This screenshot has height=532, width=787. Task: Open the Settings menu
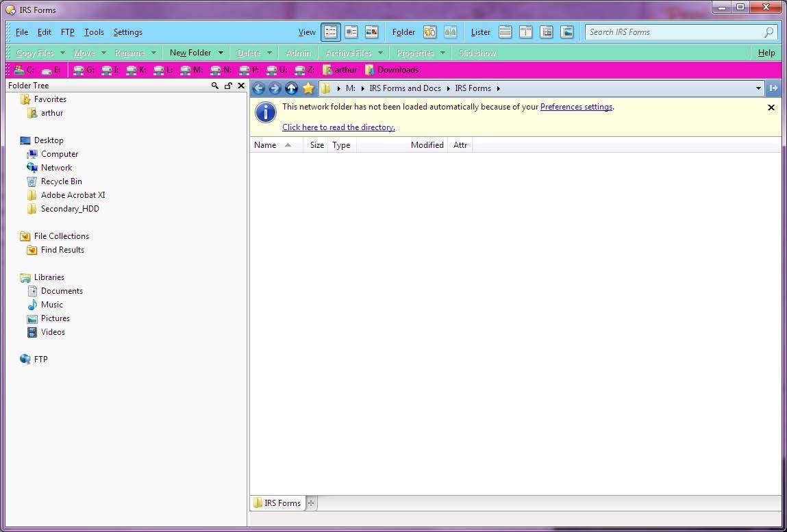127,32
